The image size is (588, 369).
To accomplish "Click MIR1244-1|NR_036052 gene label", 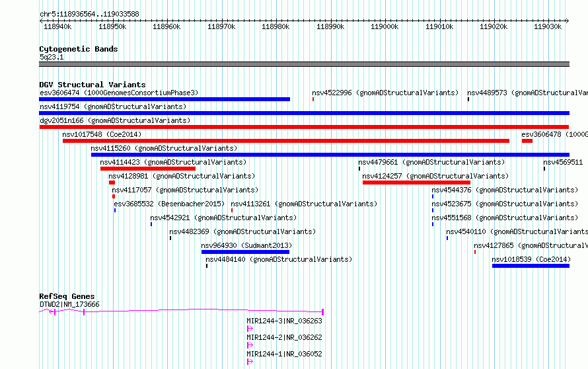I will coord(284,354).
